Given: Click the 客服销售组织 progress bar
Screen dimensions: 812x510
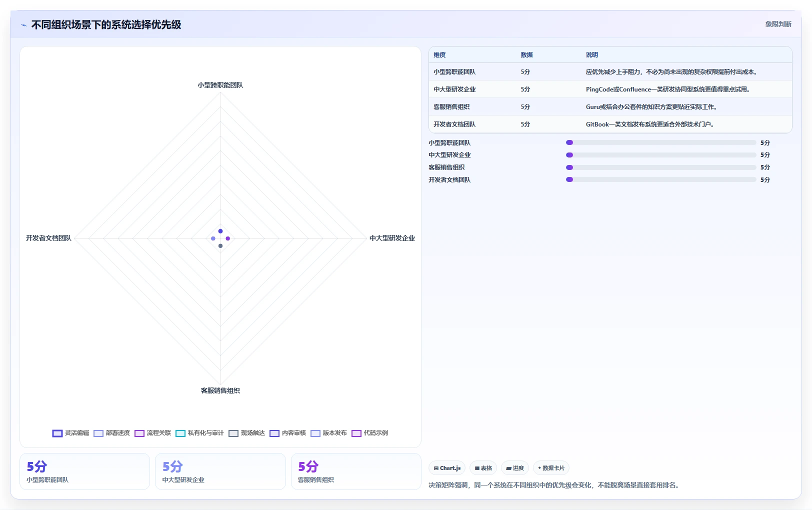Looking at the screenshot, I should pyautogui.click(x=661, y=167).
